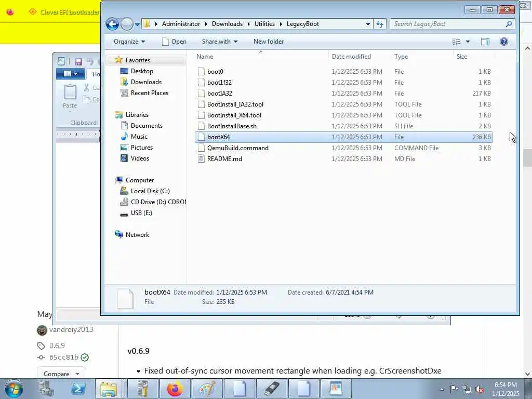Select the BootInstallBase.sh file
The height and width of the screenshot is (399, 532).
tap(343, 126)
